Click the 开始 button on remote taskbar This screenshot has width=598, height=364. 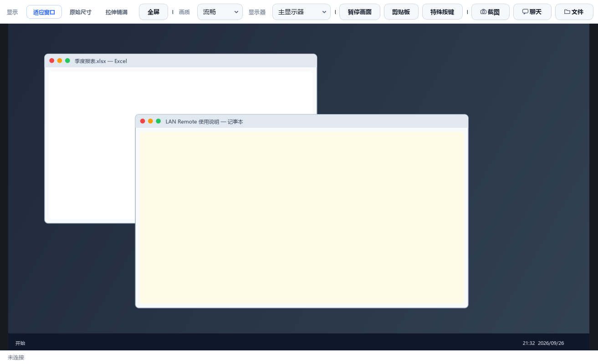(20, 343)
